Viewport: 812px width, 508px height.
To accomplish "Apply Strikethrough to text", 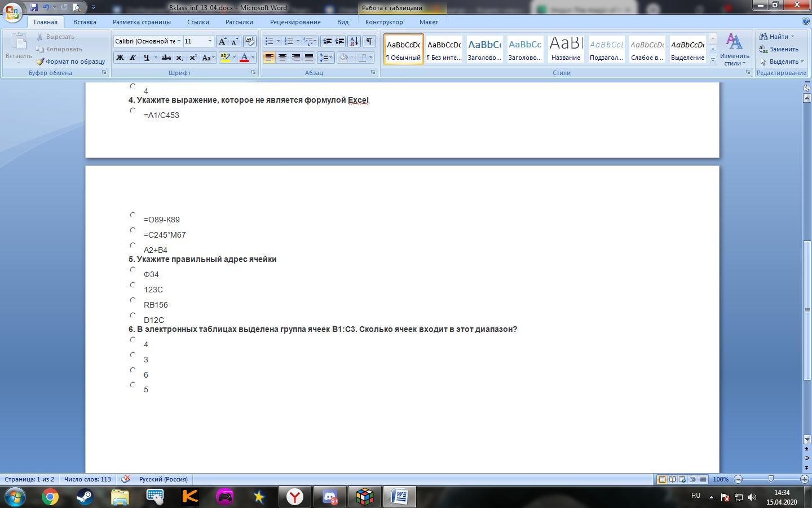I will point(166,58).
